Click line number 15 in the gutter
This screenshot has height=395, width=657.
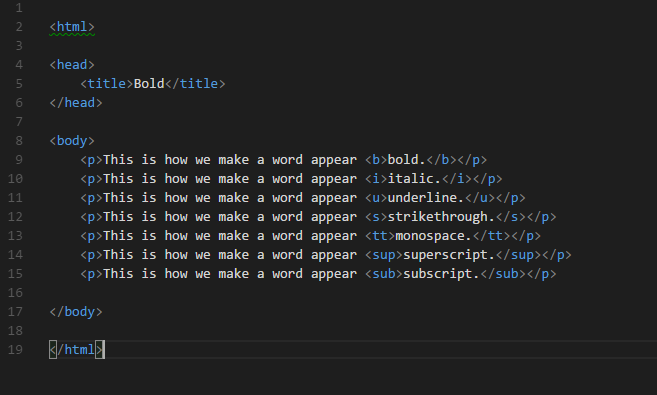click(15, 274)
